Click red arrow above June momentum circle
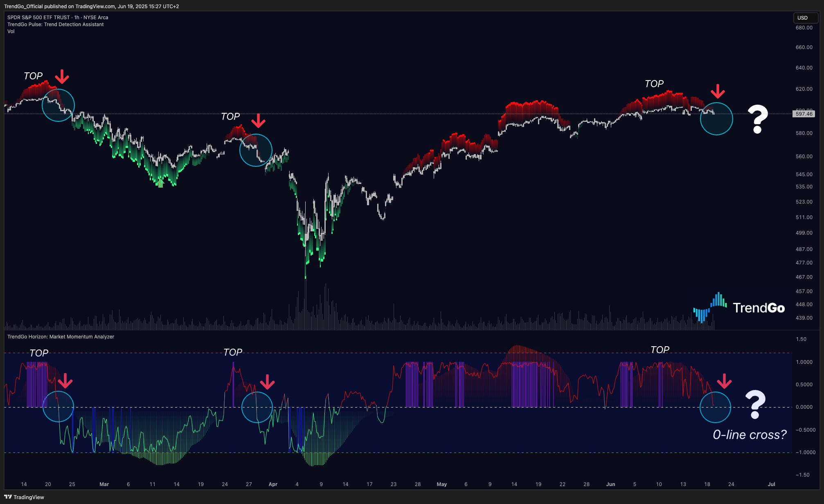Image resolution: width=824 pixels, height=504 pixels. click(x=724, y=381)
